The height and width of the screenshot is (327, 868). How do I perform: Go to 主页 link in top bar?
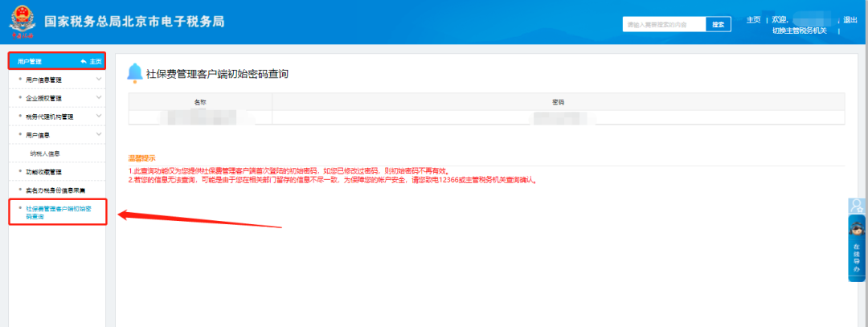pyautogui.click(x=753, y=19)
